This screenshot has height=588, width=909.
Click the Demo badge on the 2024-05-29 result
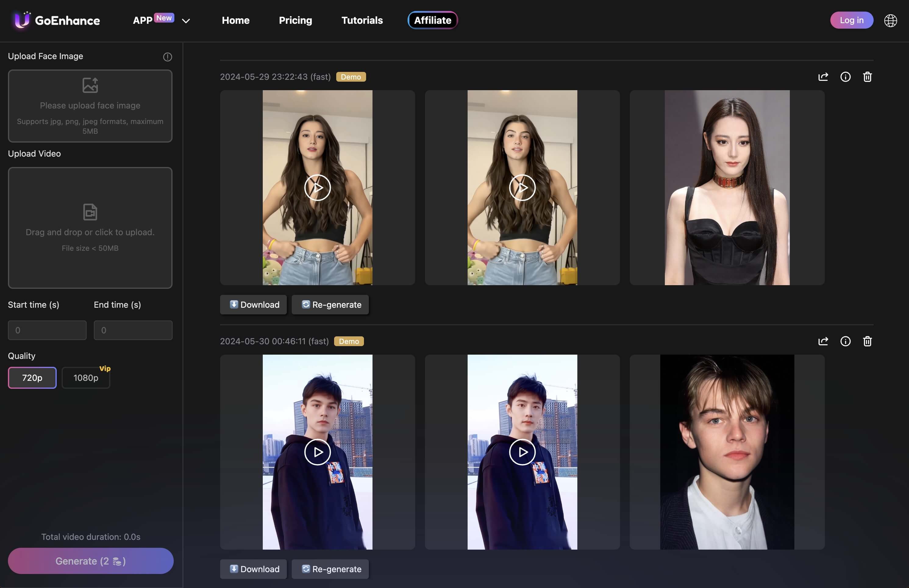[x=351, y=77]
